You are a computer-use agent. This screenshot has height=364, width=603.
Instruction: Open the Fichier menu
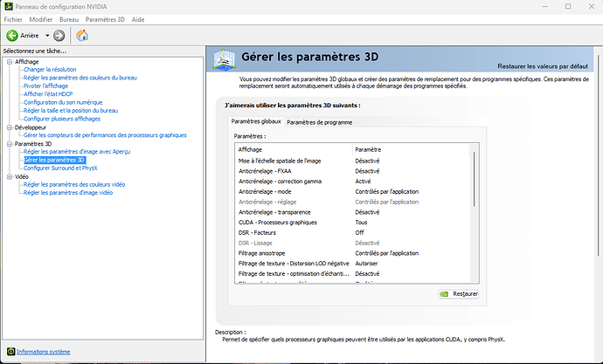pos(13,19)
